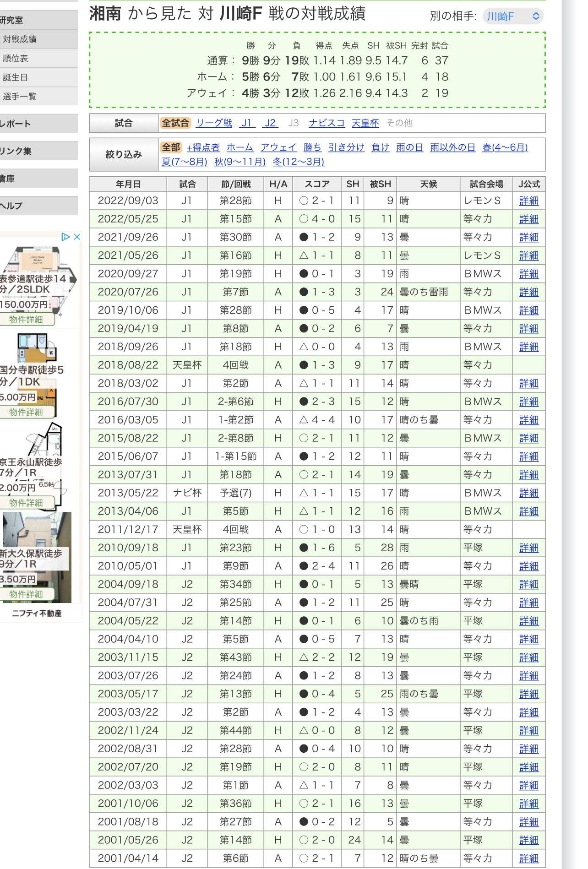Show only ホーム matches
The image size is (588, 869).
coord(240,147)
